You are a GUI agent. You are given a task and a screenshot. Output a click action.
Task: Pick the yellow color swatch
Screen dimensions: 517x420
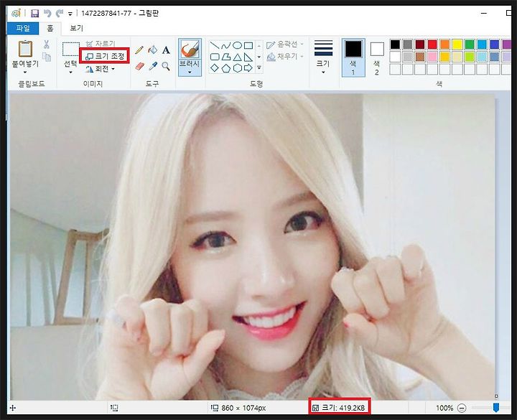coord(457,45)
